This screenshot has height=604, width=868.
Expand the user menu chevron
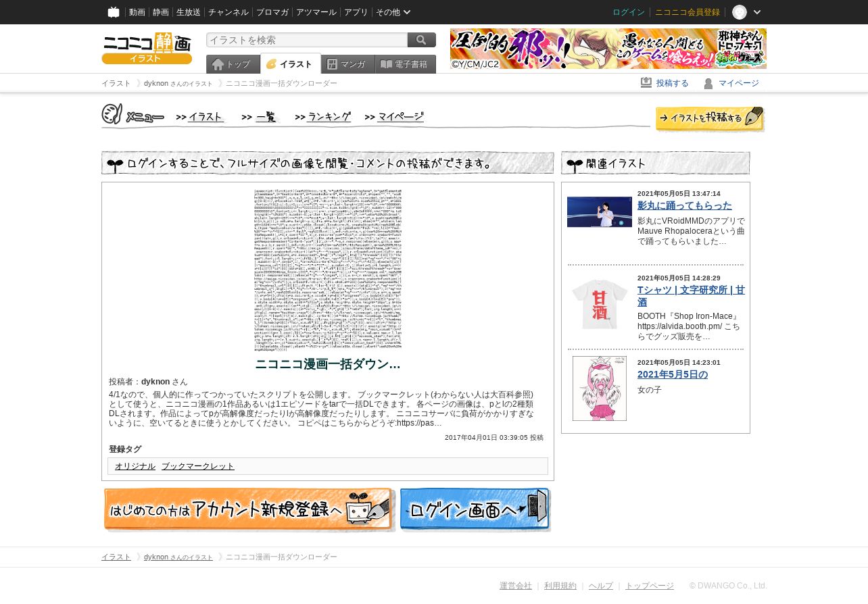pos(757,12)
